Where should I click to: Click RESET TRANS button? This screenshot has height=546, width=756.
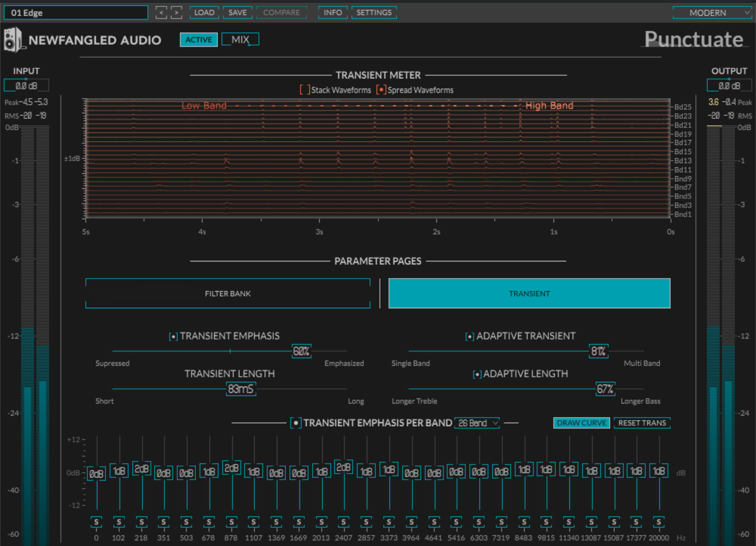coord(642,423)
